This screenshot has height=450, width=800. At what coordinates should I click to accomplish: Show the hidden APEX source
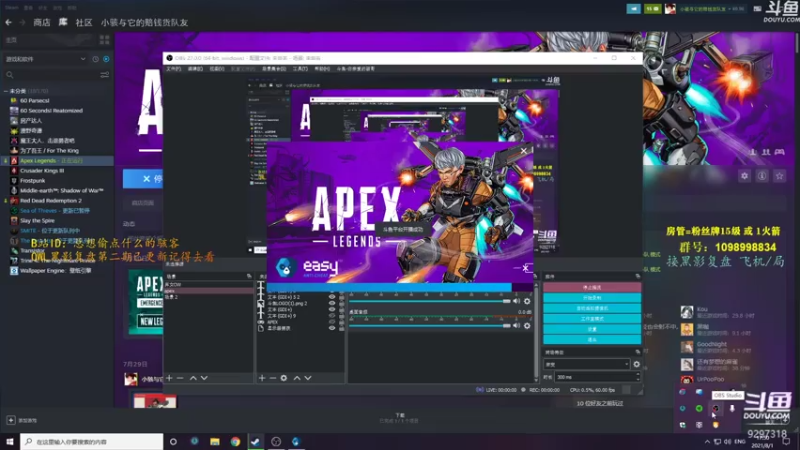coord(332,322)
